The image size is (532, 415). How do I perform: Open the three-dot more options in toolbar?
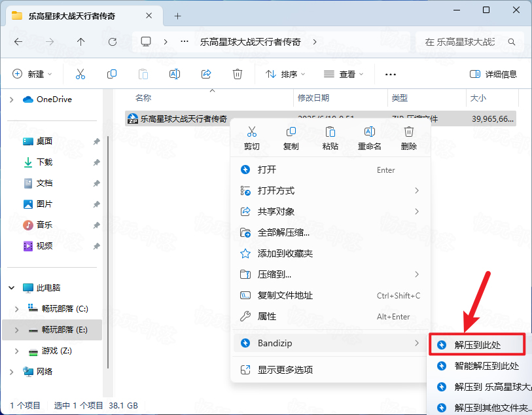[x=391, y=75]
